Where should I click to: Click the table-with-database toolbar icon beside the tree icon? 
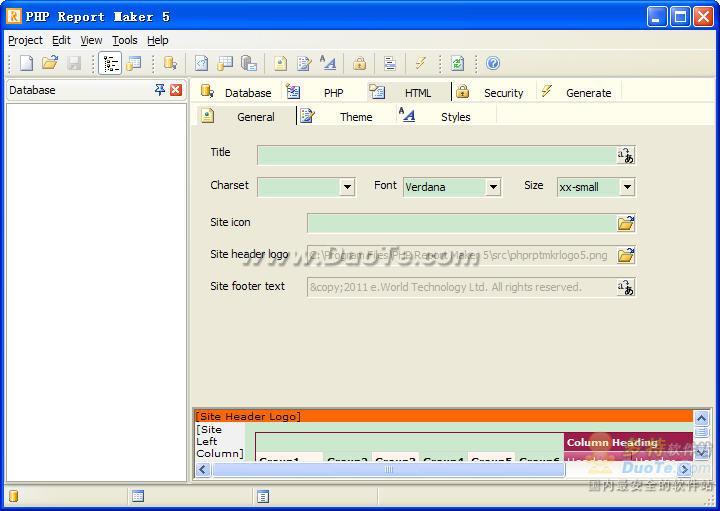point(134,63)
